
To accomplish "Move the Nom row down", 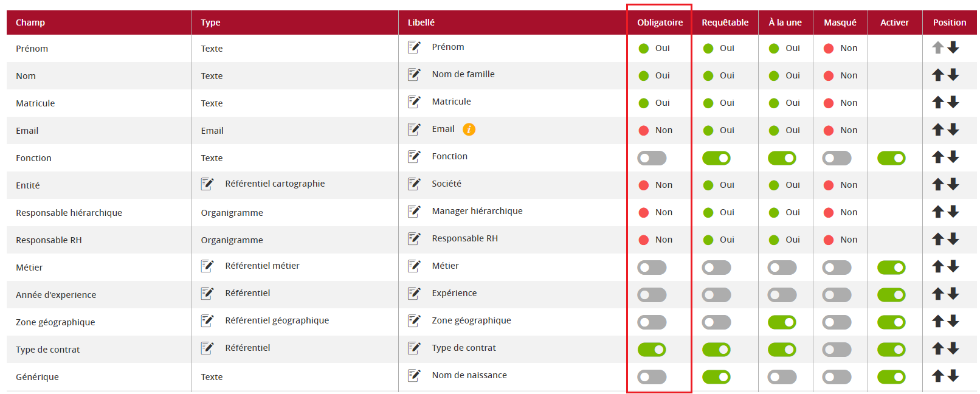I will (x=953, y=75).
